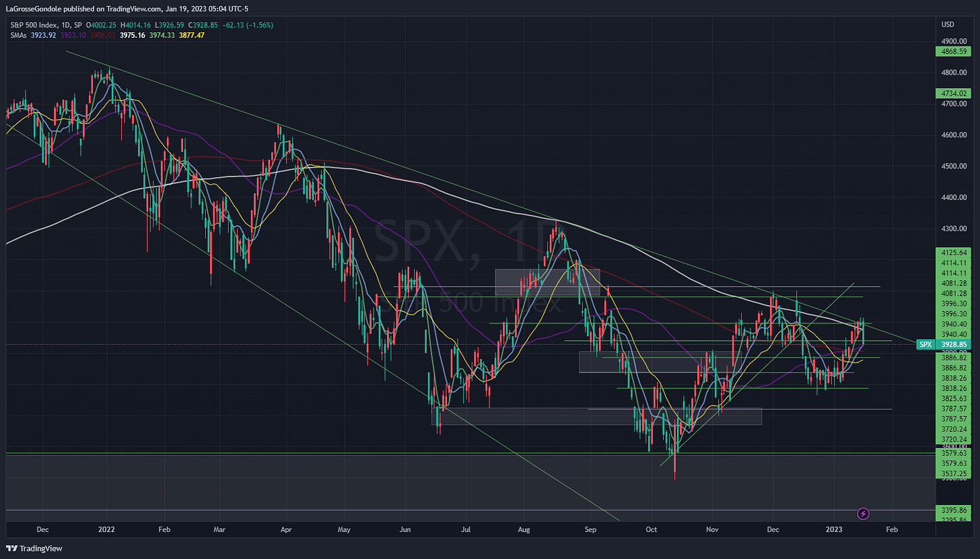Click the 4800.00 price axis label
The image size is (980, 559).
click(x=954, y=73)
